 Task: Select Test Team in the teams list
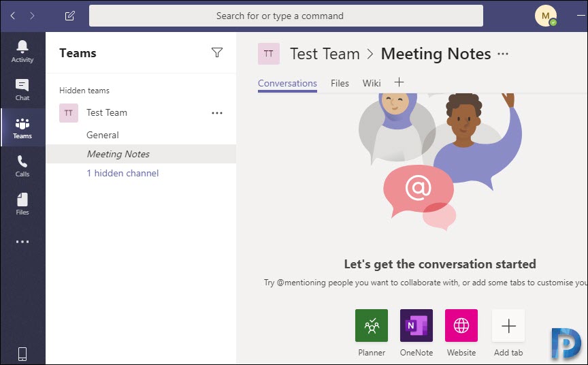tap(107, 112)
